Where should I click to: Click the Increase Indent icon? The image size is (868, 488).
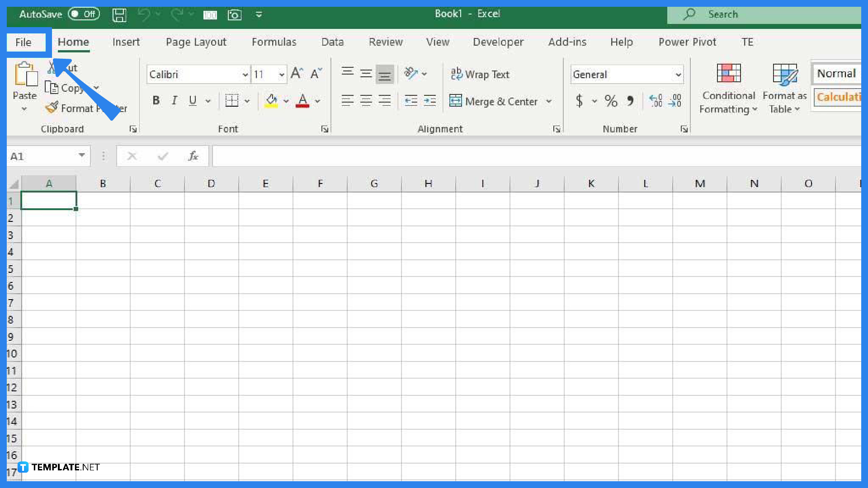(x=429, y=100)
